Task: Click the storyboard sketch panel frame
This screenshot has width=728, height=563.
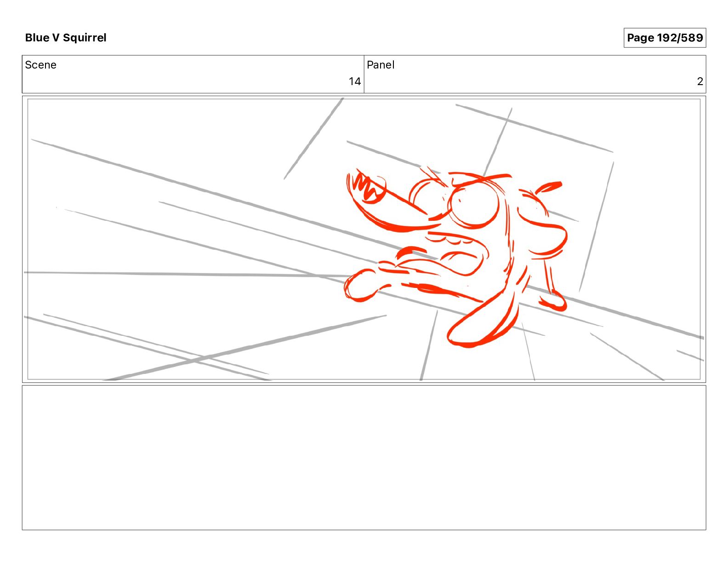Action: (364, 239)
